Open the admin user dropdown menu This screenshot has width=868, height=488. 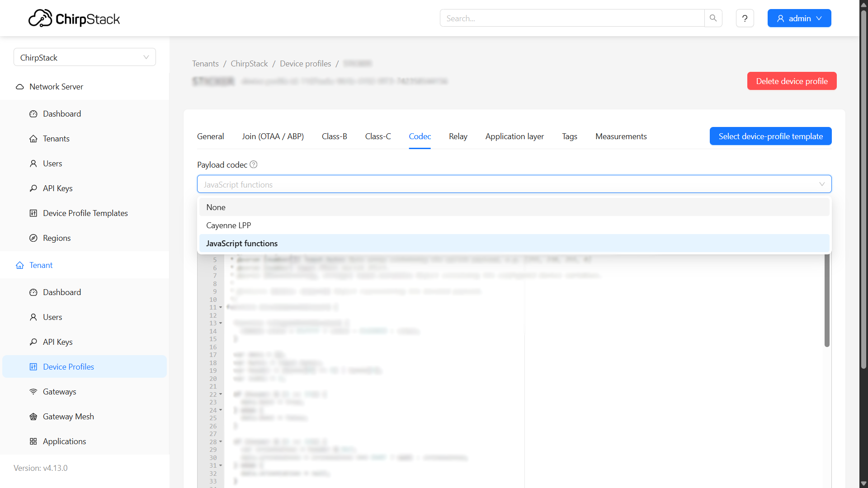click(x=799, y=19)
